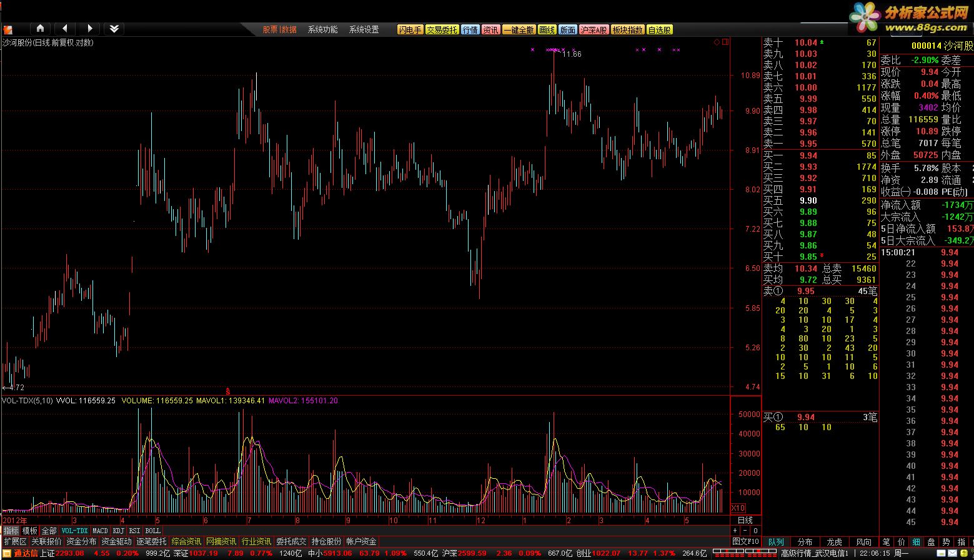
Task: Select the 分布 tab
Action: 805,542
